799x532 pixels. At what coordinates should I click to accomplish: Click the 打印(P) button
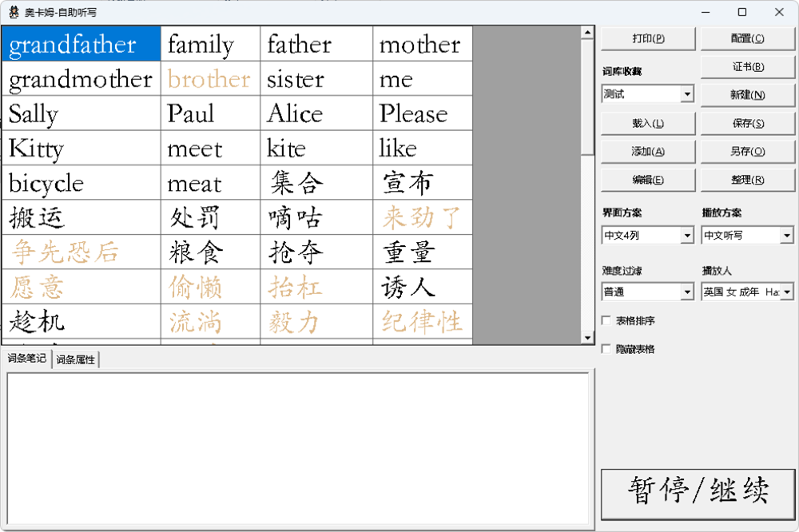[648, 38]
